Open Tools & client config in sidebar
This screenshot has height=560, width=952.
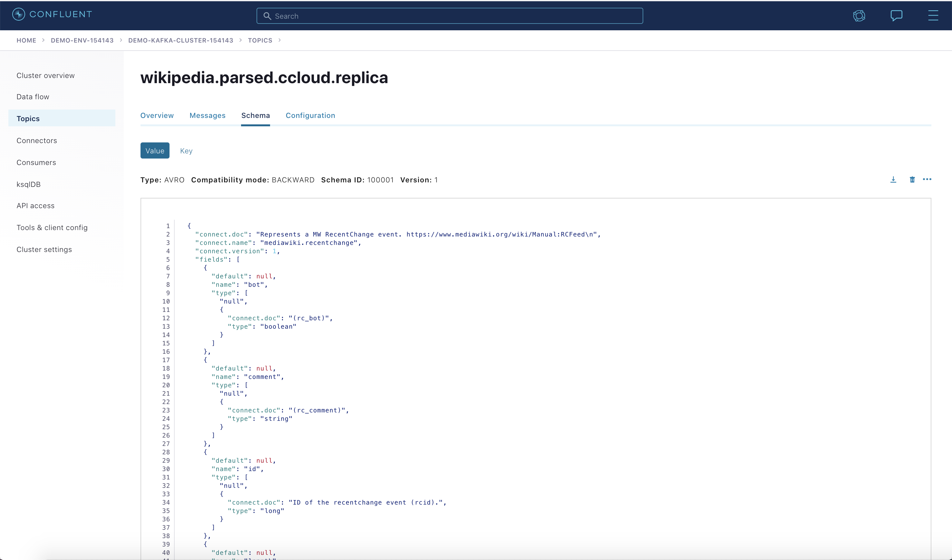click(x=52, y=228)
